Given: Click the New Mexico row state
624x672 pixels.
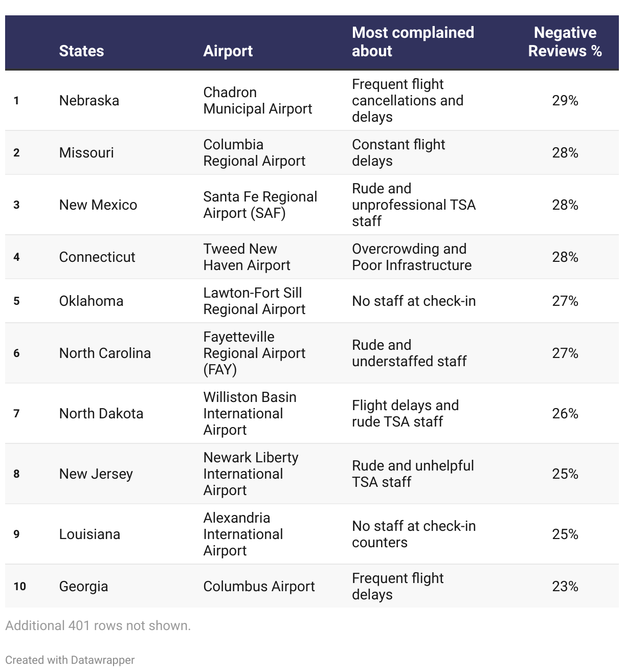Looking at the screenshot, I should coord(98,205).
